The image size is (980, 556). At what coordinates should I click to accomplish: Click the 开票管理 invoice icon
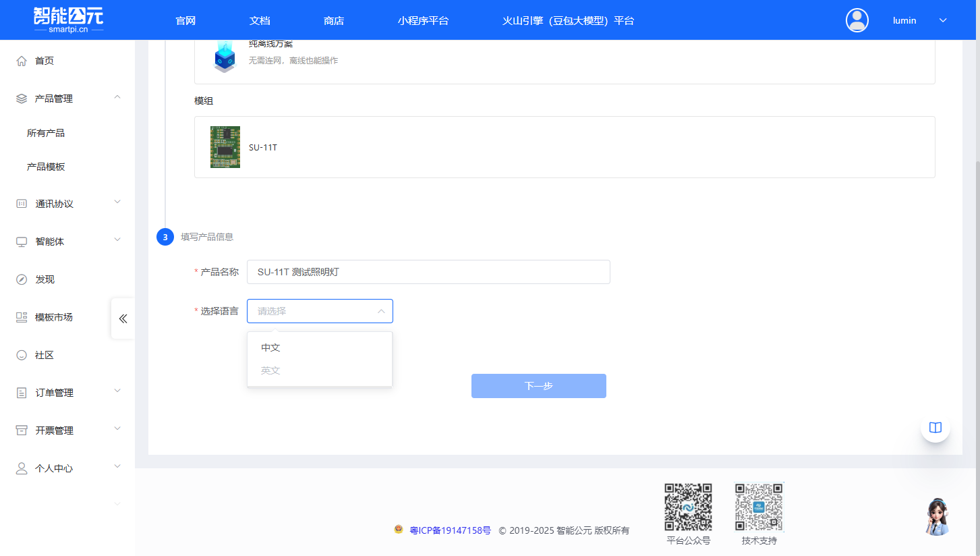coord(20,430)
